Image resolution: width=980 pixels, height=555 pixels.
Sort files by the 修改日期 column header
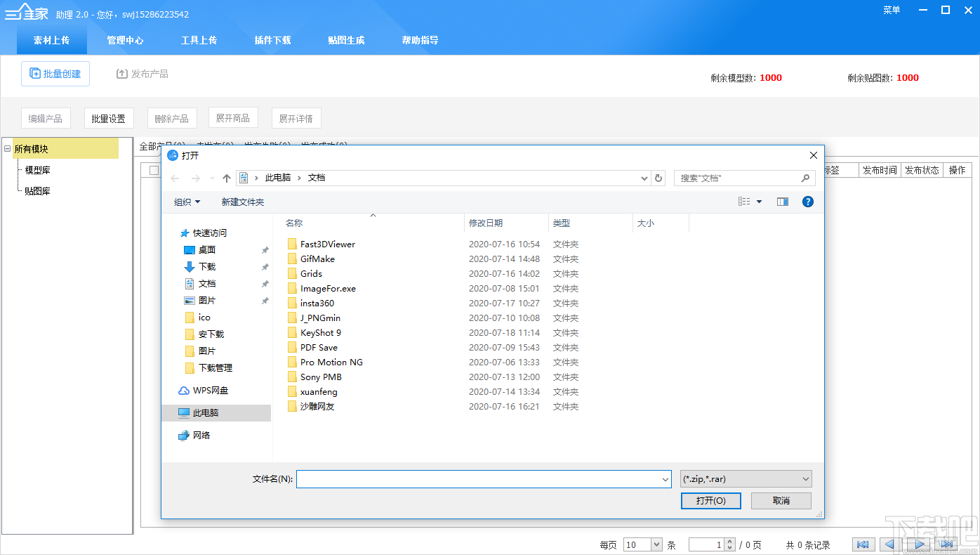tap(486, 223)
